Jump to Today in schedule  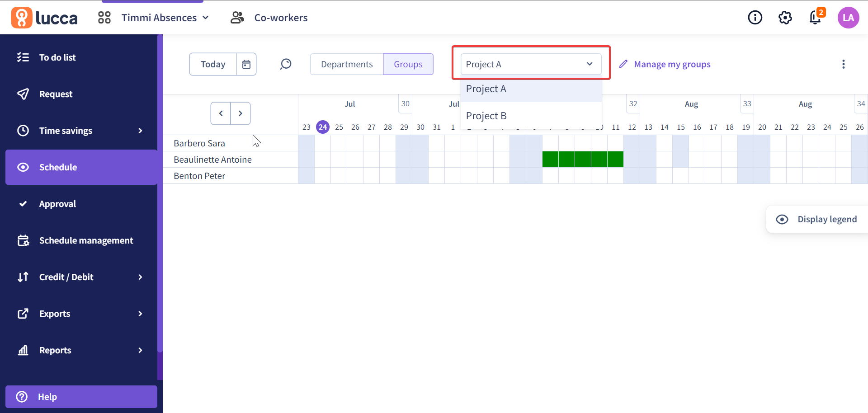point(213,64)
